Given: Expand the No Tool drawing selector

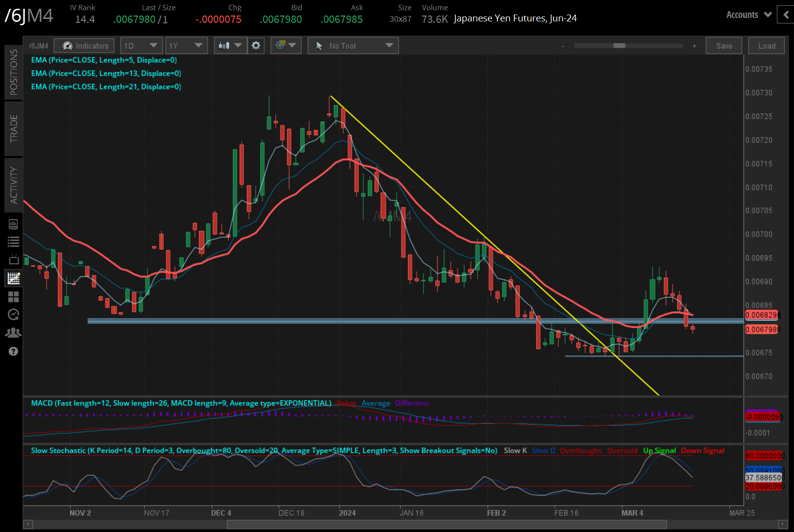Looking at the screenshot, I should [x=353, y=46].
